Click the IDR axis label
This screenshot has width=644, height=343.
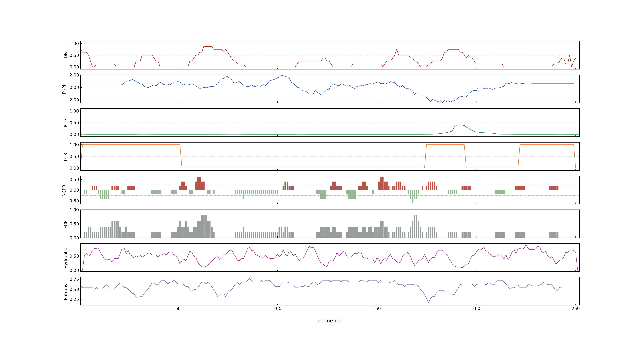(x=66, y=55)
